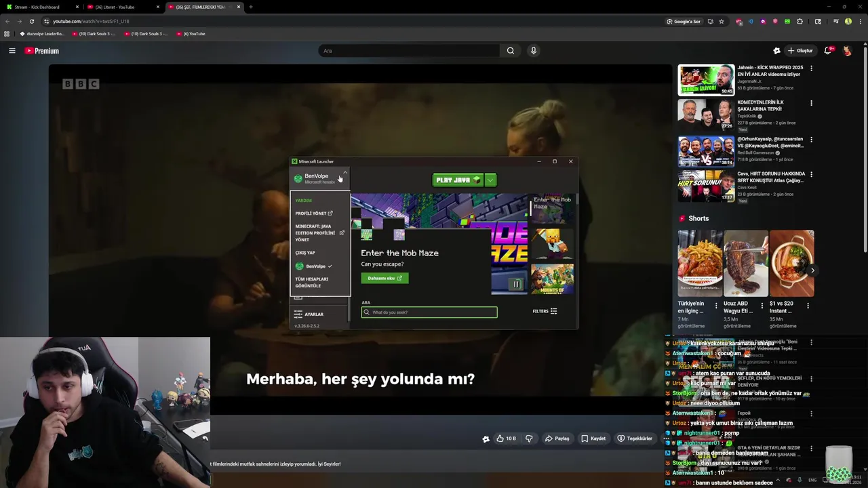868x488 pixels.
Task: Open options for the Cavs HIRT SORUNU video
Action: pos(811,174)
